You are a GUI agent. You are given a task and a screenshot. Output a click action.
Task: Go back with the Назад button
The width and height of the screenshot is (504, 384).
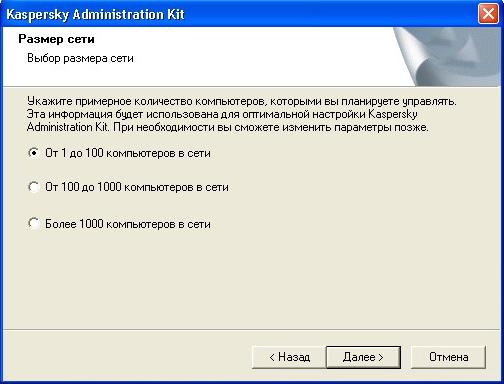coord(289,357)
